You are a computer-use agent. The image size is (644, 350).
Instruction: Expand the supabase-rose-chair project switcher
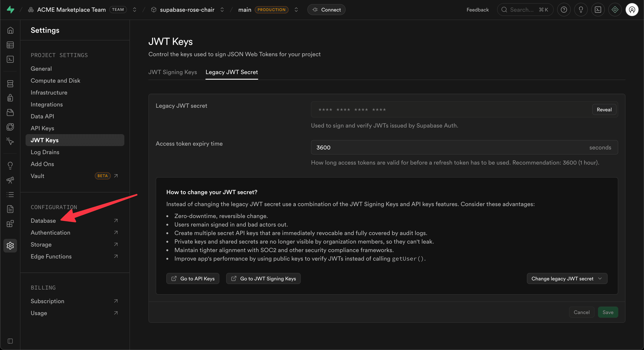(222, 10)
